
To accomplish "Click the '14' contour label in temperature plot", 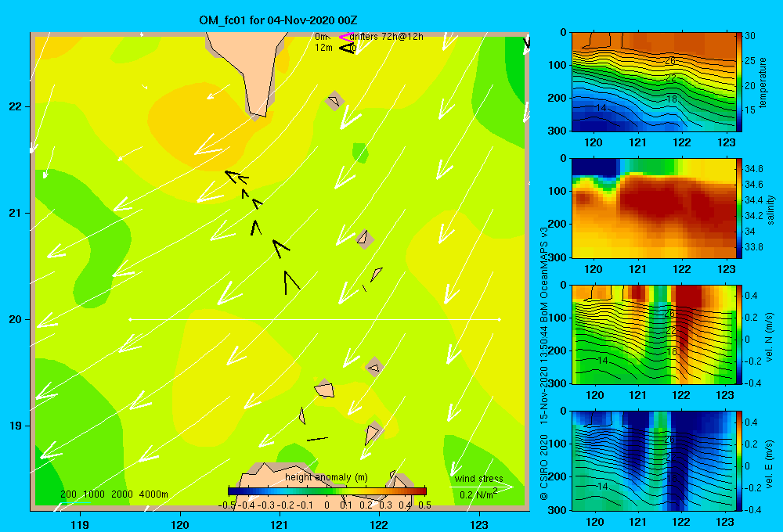I will (x=601, y=107).
